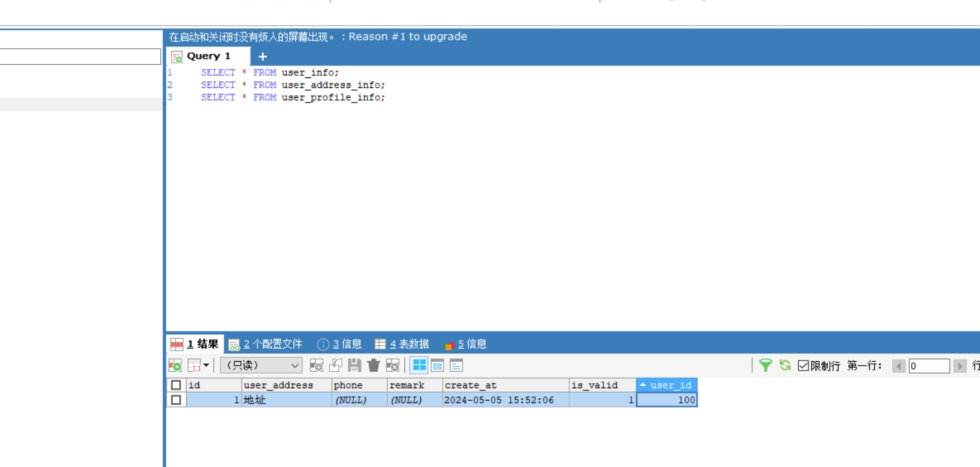
Task: Click the SELECT * FROM user_info line
Action: point(270,73)
